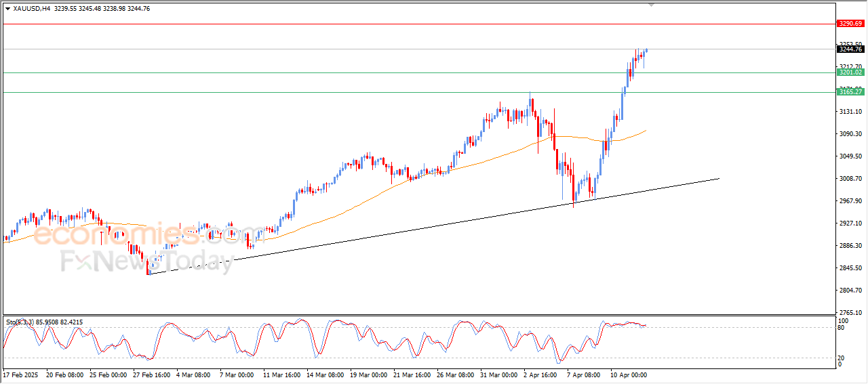Click the chart shift triangle marker at the top

pos(652,5)
